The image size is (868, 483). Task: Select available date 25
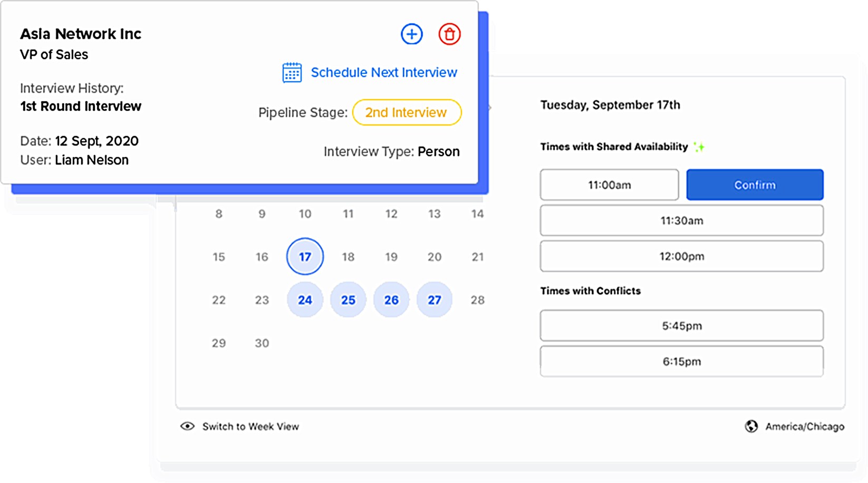[348, 300]
